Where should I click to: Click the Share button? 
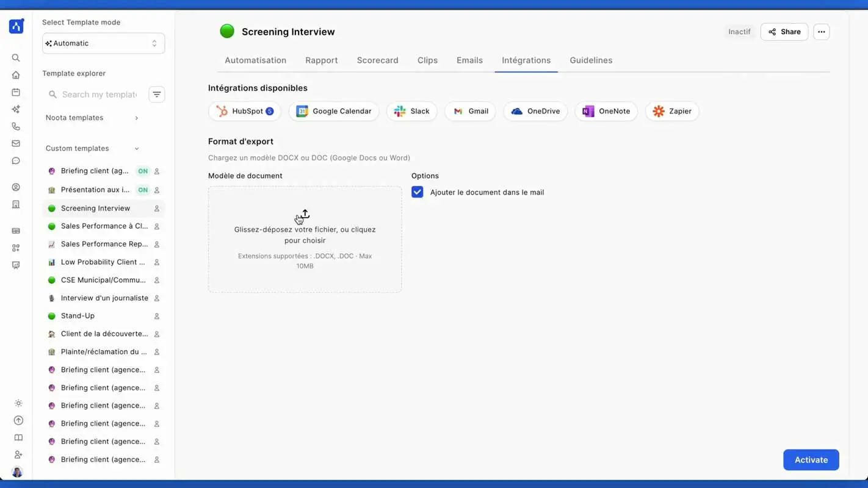(x=784, y=32)
